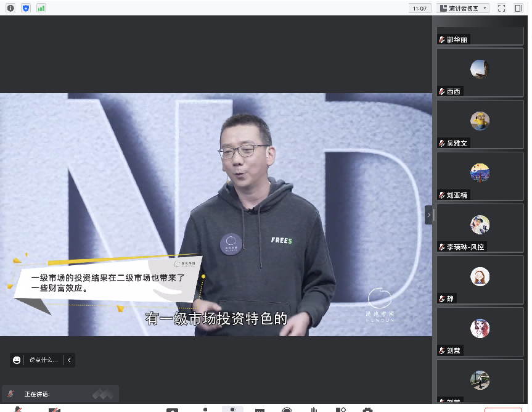The height and width of the screenshot is (412, 532).
Task: Select 吴雅文's minion avatar
Action: tap(480, 121)
